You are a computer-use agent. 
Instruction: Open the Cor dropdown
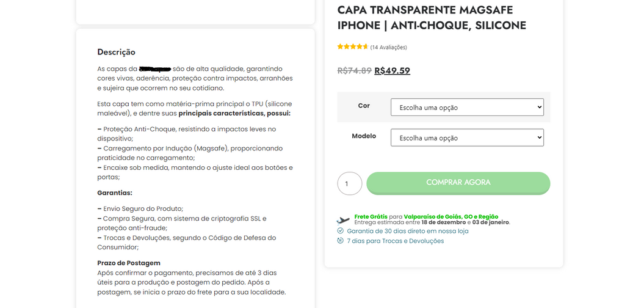click(467, 108)
